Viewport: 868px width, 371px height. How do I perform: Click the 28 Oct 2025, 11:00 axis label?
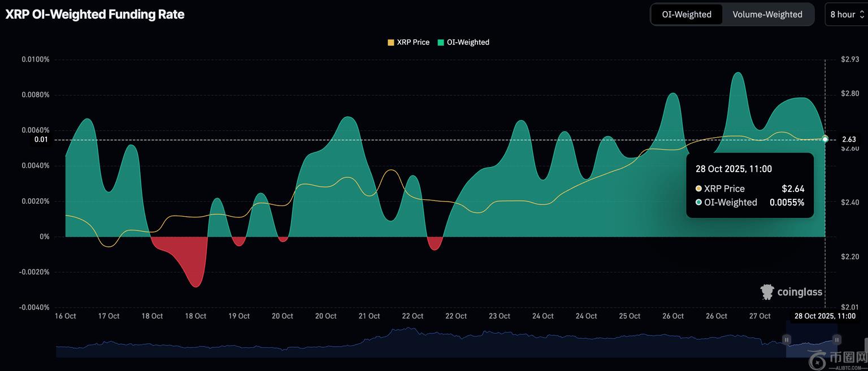coord(825,316)
